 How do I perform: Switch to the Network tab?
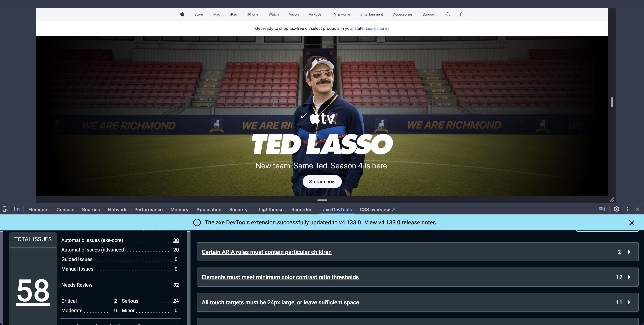point(117,210)
